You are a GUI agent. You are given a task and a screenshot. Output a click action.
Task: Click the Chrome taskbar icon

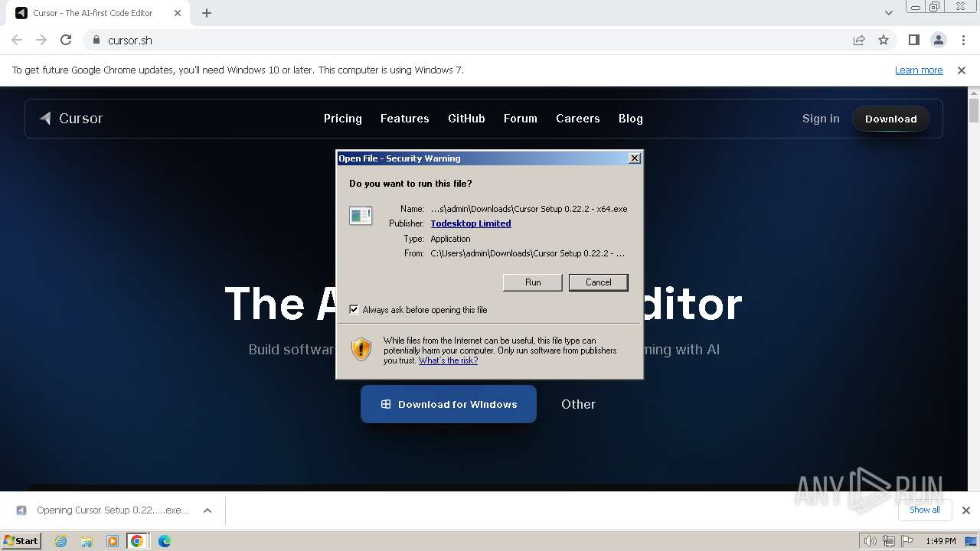137,541
